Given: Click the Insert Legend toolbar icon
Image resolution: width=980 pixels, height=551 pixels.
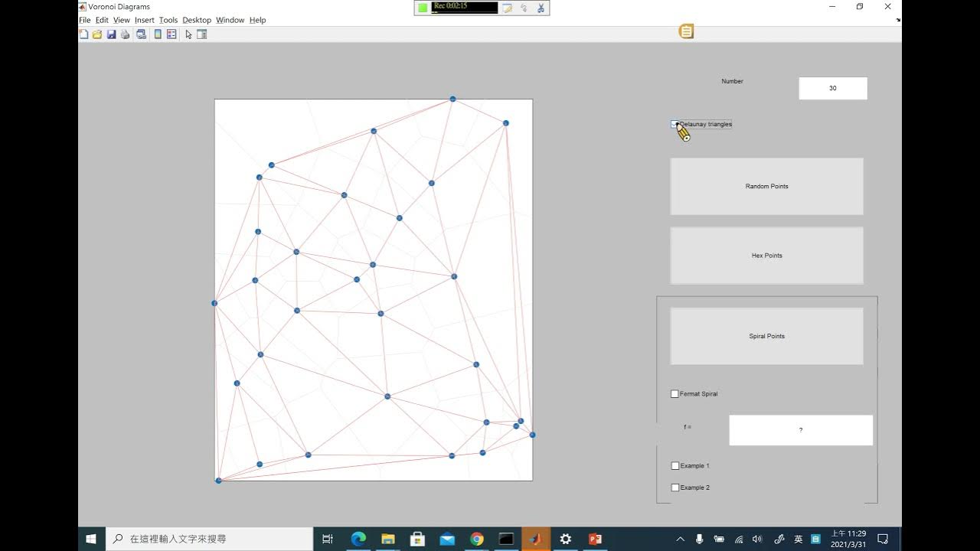Looking at the screenshot, I should (171, 34).
